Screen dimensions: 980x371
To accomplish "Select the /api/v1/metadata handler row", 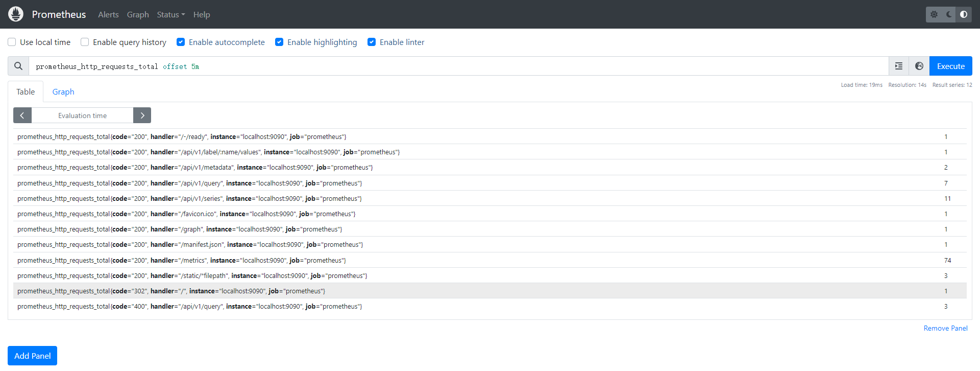I will pyautogui.click(x=490, y=167).
